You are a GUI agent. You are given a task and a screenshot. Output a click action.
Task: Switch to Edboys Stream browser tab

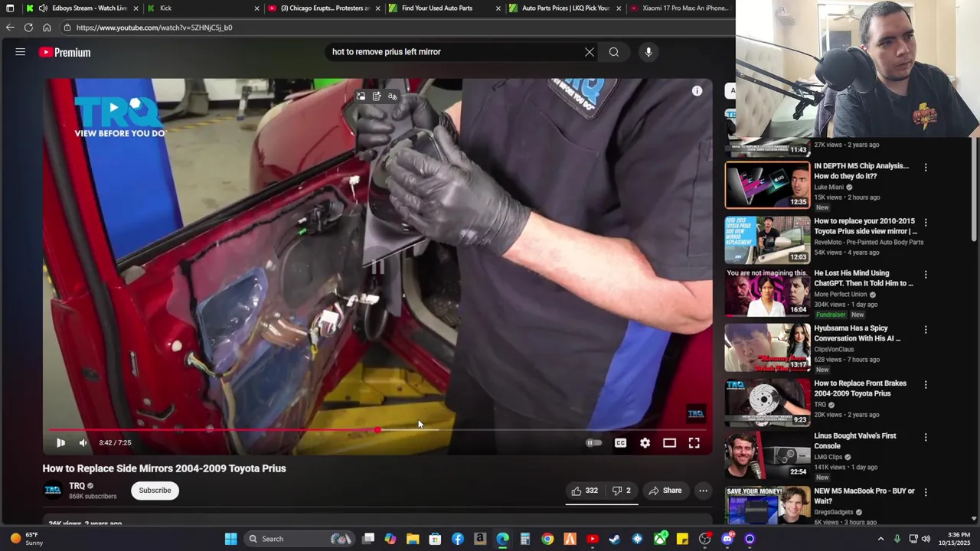83,8
